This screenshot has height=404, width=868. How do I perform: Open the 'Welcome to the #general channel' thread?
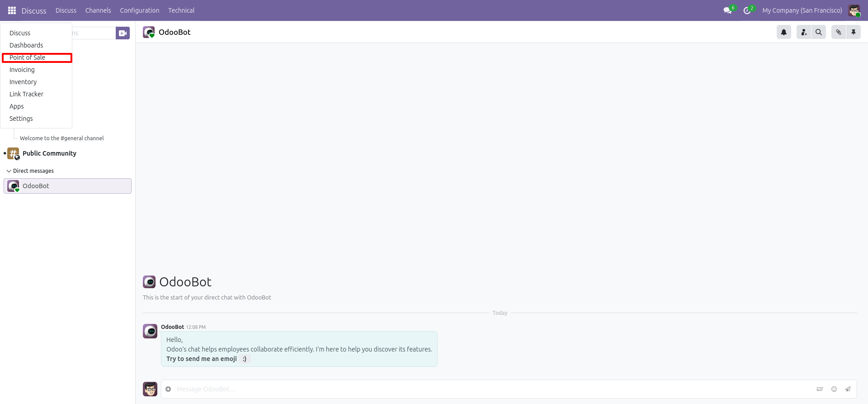pyautogui.click(x=62, y=138)
